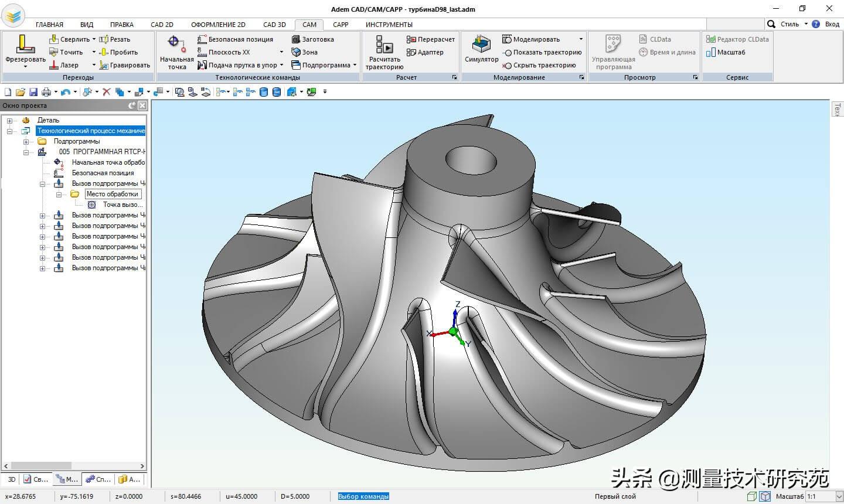Click the Undo arrow icon
Image resolution: width=844 pixels, height=504 pixels.
coord(66,92)
